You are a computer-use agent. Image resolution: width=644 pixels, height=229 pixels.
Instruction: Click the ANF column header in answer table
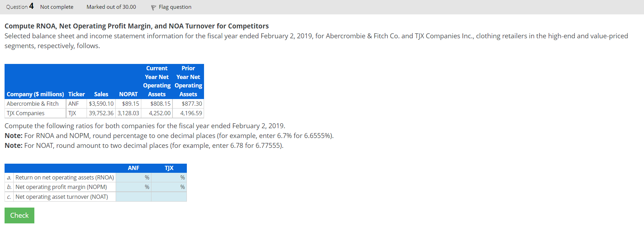coord(133,168)
